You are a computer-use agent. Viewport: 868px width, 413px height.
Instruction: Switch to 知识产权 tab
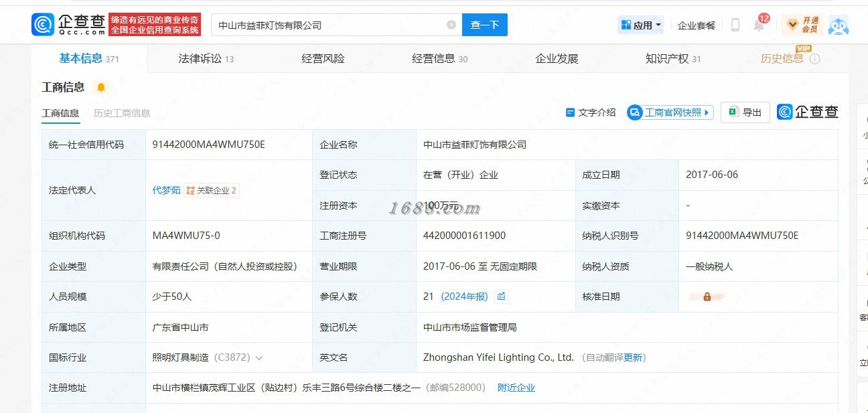pyautogui.click(x=673, y=58)
